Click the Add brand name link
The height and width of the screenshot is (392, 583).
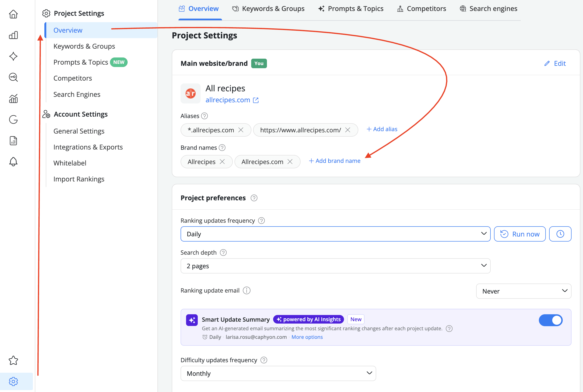pyautogui.click(x=335, y=161)
